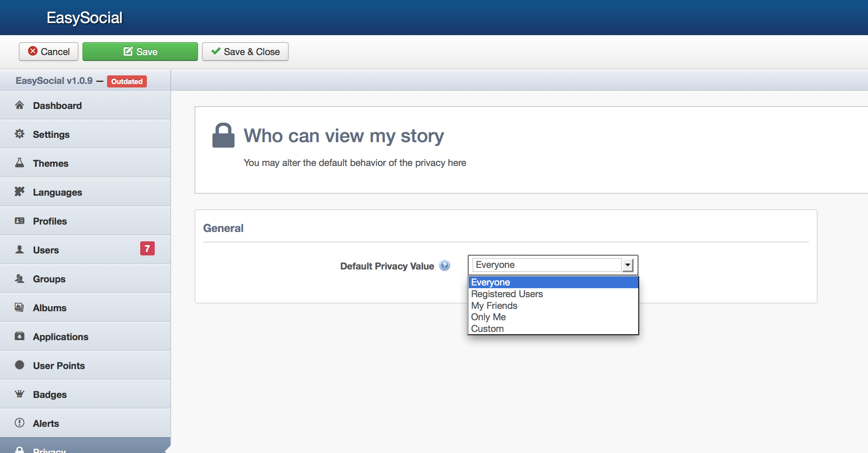Click the Albums picture icon

tap(20, 307)
